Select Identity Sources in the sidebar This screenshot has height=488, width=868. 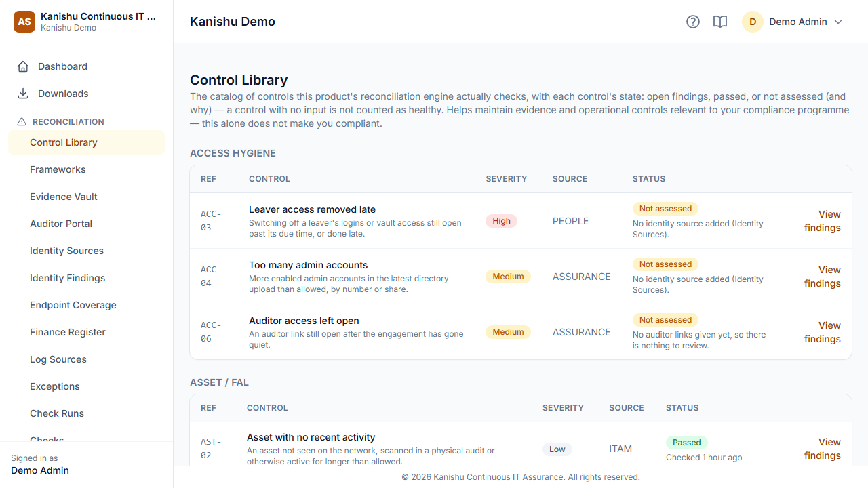tap(66, 251)
